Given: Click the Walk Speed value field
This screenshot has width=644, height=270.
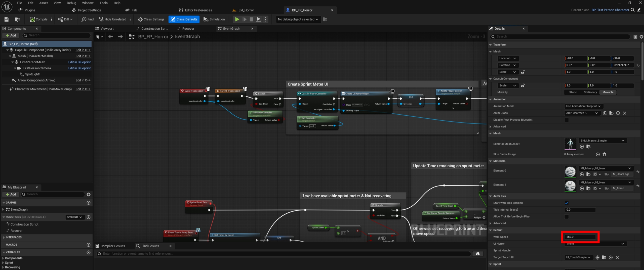Looking at the screenshot, I should (580, 237).
